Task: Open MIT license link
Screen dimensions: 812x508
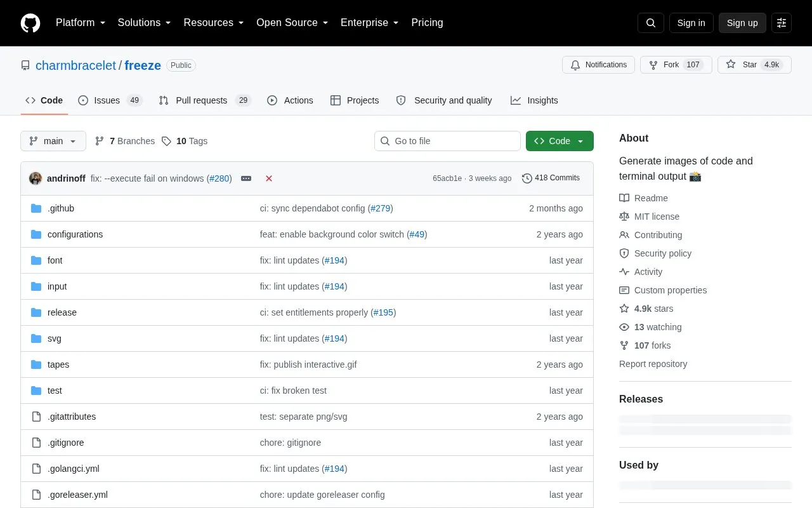Action: pyautogui.click(x=650, y=217)
